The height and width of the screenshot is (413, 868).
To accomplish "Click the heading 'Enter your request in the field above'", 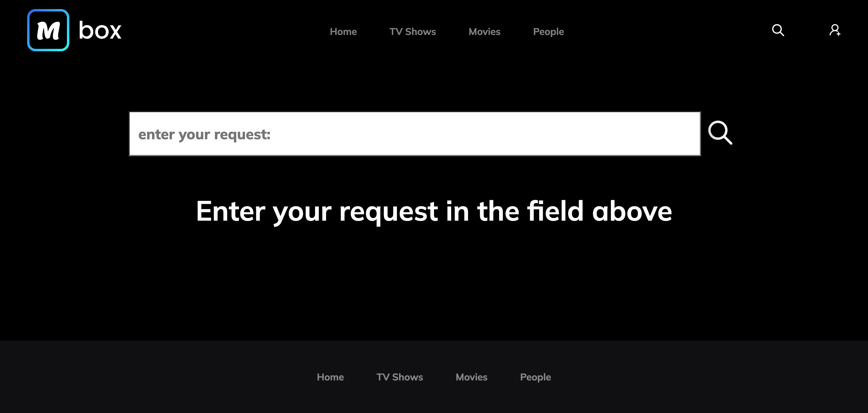I will click(434, 211).
